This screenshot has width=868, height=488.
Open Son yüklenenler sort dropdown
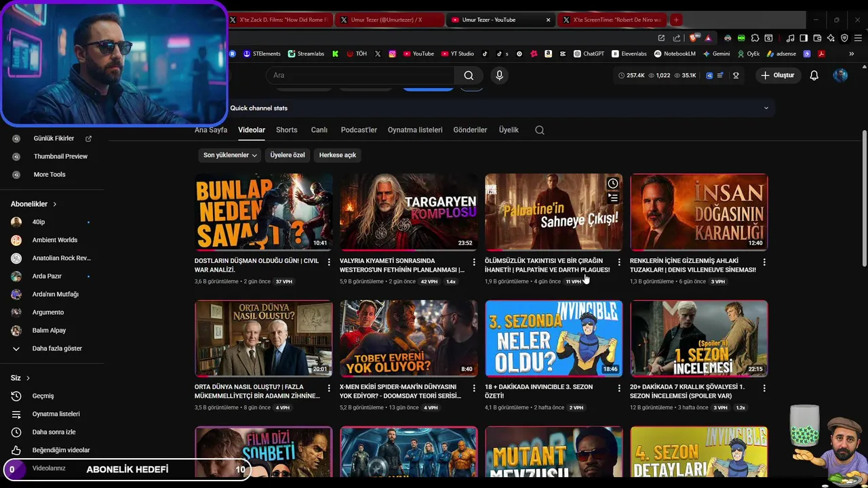tap(230, 155)
